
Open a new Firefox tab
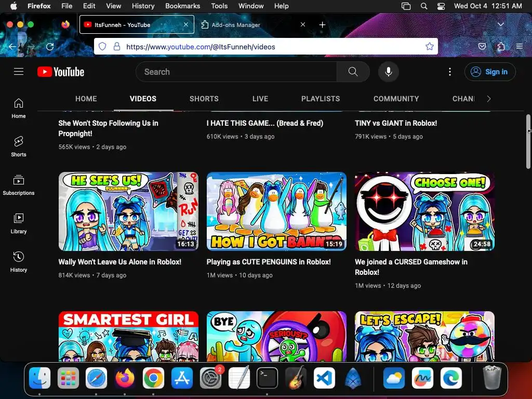[322, 25]
